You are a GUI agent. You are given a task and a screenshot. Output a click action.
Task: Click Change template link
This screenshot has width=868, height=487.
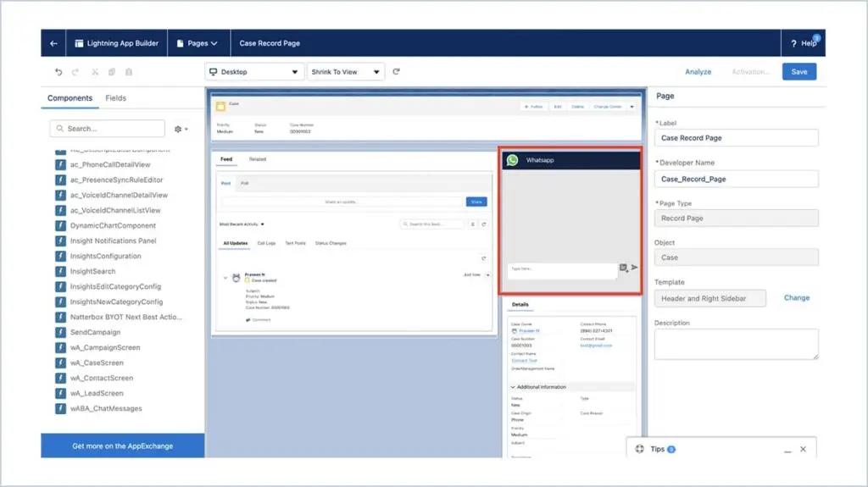coord(797,298)
